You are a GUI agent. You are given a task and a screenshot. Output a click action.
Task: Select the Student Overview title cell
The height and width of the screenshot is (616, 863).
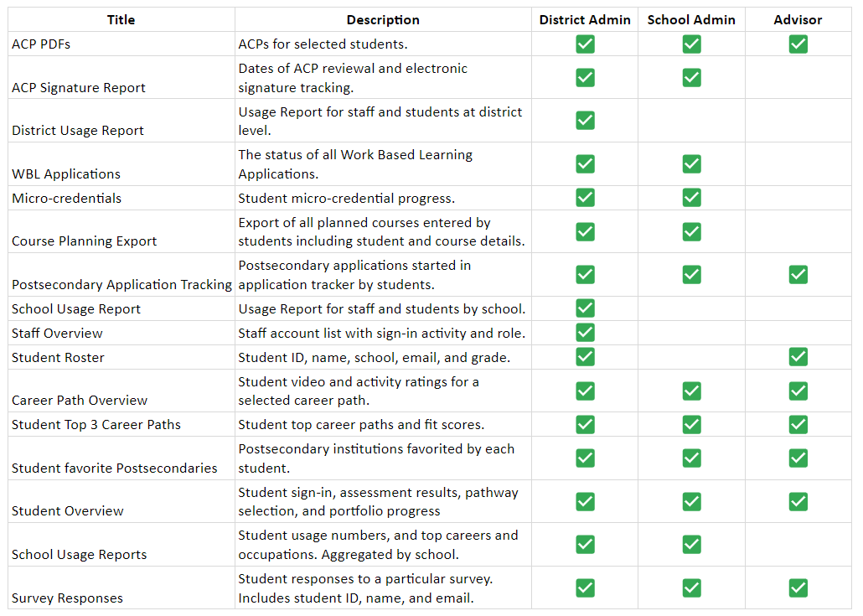point(68,510)
